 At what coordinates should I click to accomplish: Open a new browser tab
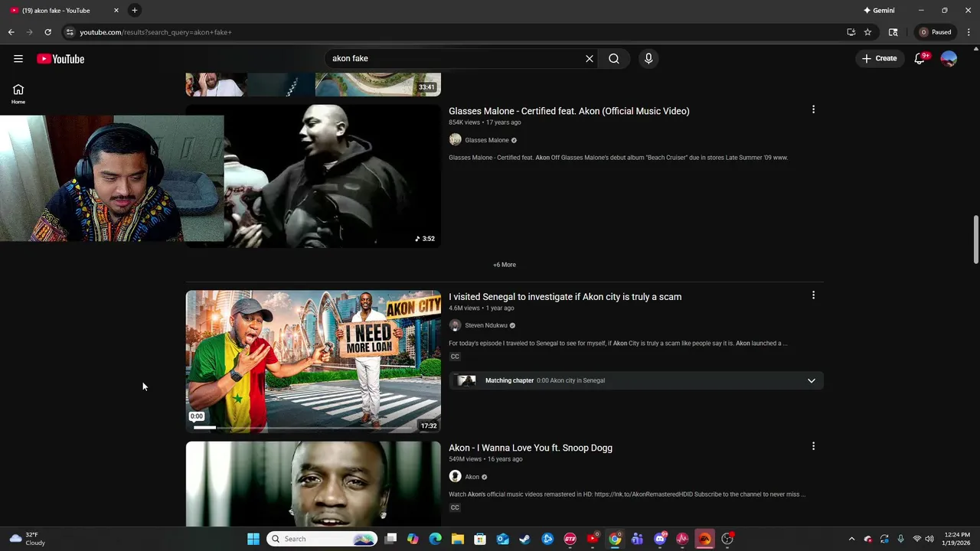coord(134,10)
